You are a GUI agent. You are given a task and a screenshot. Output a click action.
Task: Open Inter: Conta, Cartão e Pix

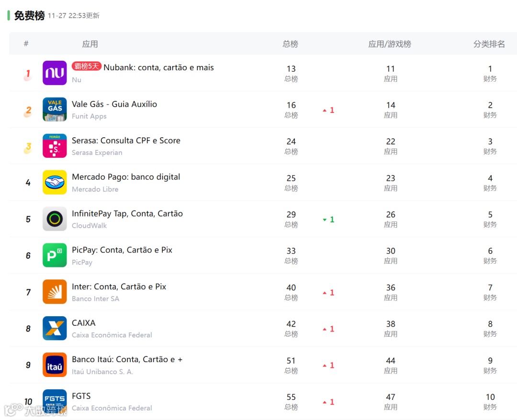pyautogui.click(x=119, y=287)
